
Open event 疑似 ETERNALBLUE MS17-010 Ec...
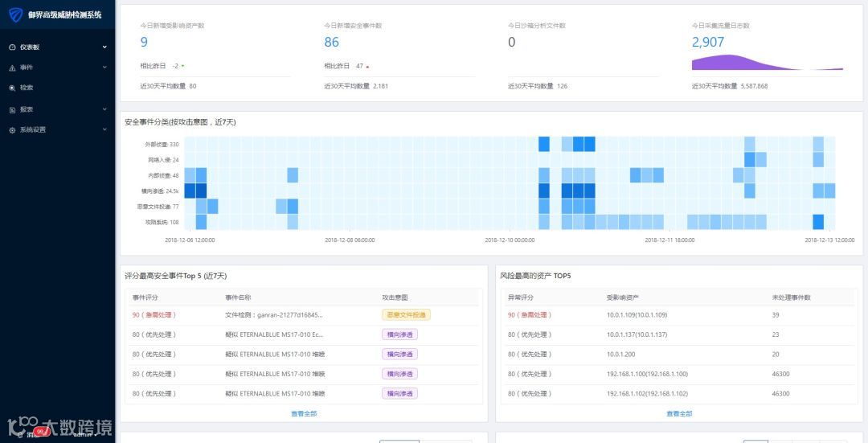pyautogui.click(x=274, y=334)
